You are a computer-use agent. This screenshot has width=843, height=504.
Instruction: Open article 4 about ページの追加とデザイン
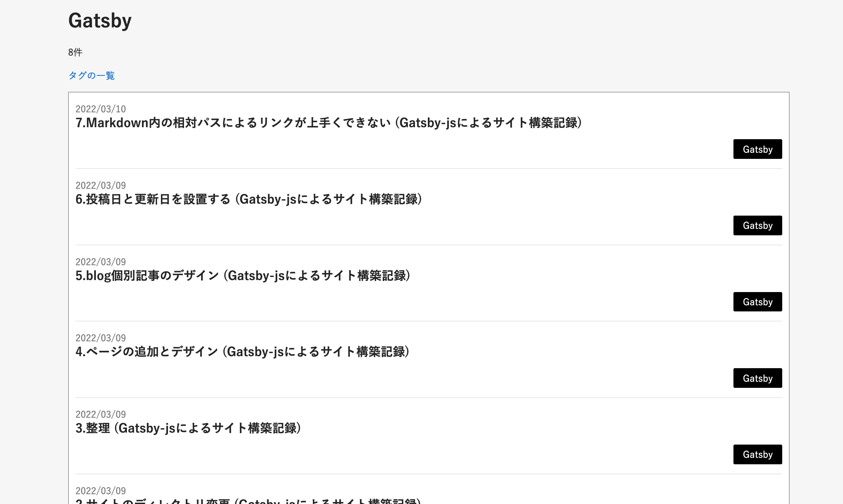(x=242, y=352)
